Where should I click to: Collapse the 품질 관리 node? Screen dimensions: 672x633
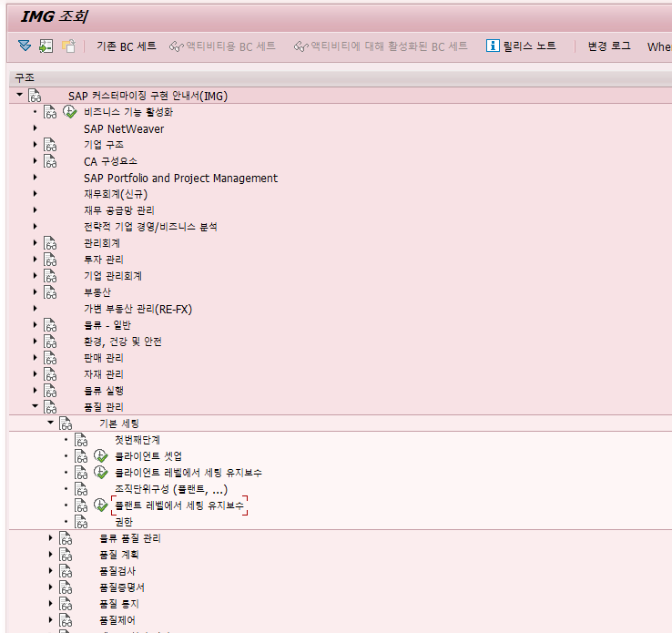click(36, 406)
